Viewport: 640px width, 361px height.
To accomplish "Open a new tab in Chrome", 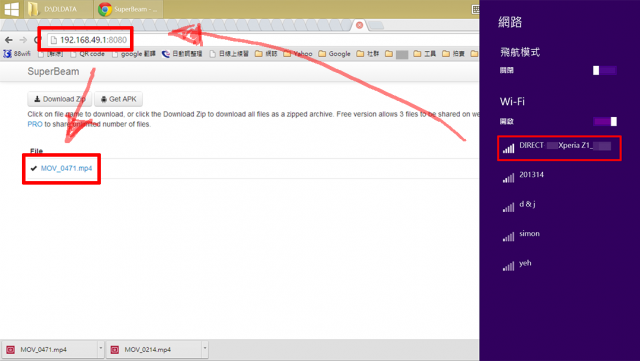I will click(x=377, y=25).
